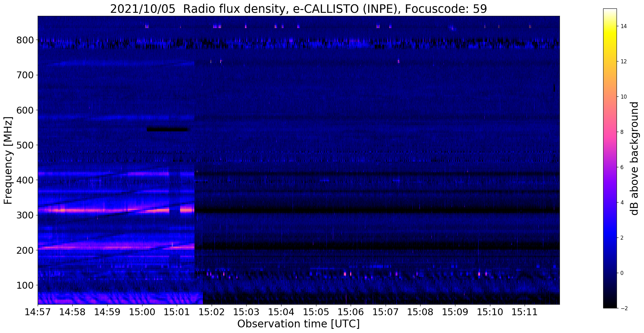This screenshot has height=333, width=644.
Task: Click the y-axis tick label 700
Action: click(25, 75)
